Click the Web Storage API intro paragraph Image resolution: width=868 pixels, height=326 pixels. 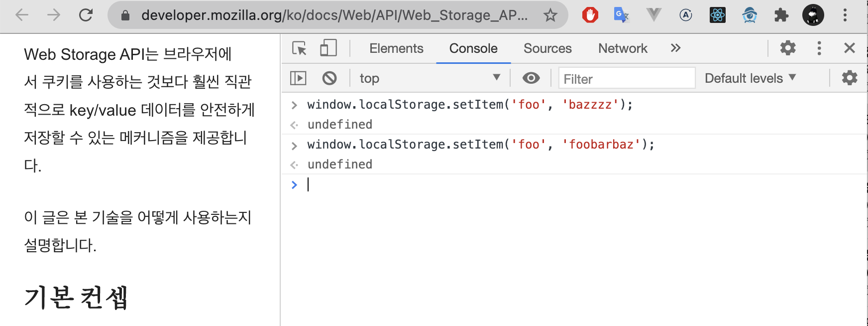click(x=139, y=110)
